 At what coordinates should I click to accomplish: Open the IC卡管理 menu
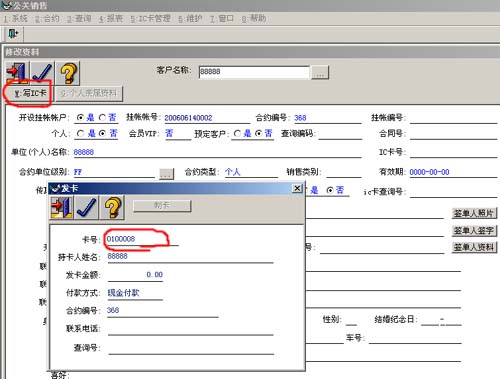(150, 18)
